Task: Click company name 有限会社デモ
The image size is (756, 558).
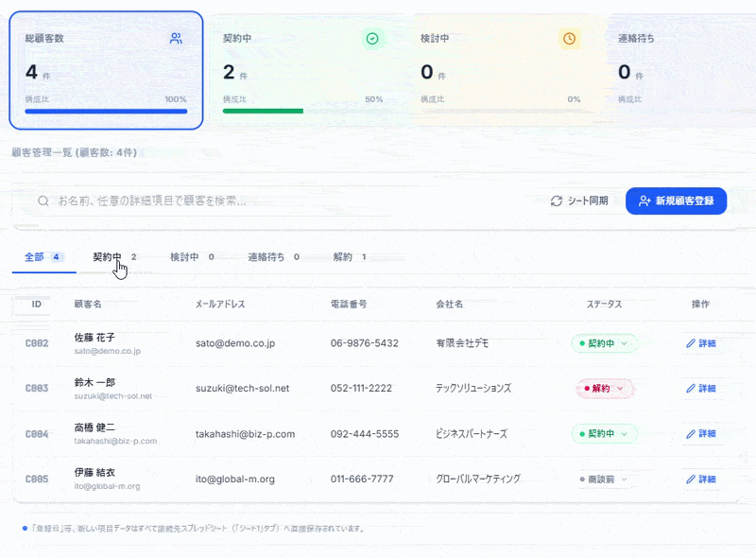Action: pos(462,343)
